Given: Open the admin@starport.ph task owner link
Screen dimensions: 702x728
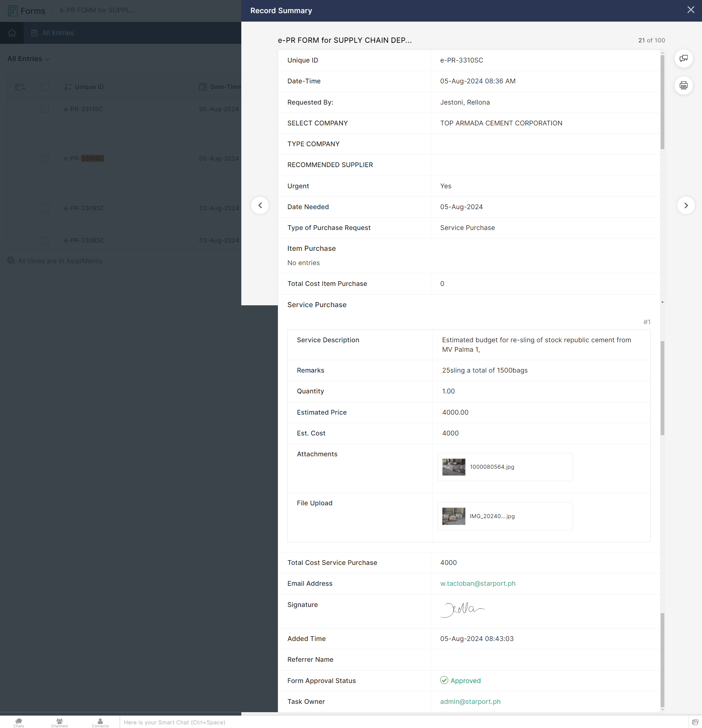Looking at the screenshot, I should pos(470,701).
